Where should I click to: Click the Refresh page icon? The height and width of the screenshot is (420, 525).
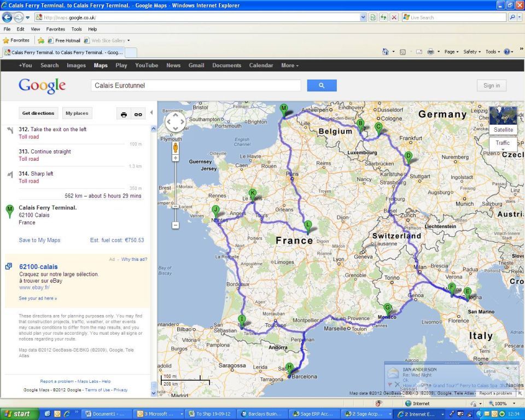(383, 17)
